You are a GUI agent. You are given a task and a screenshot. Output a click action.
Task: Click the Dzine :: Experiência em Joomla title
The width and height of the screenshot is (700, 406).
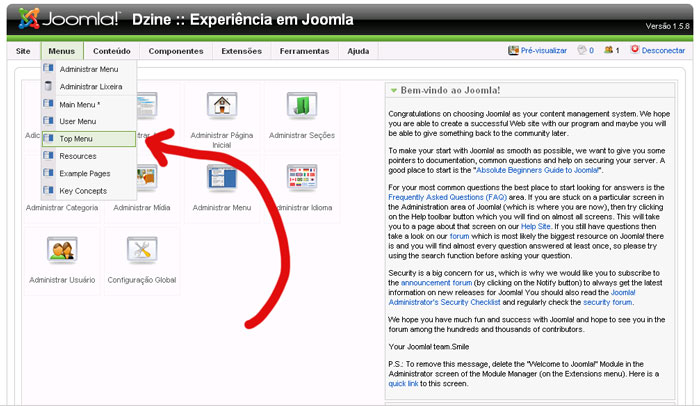click(x=242, y=20)
